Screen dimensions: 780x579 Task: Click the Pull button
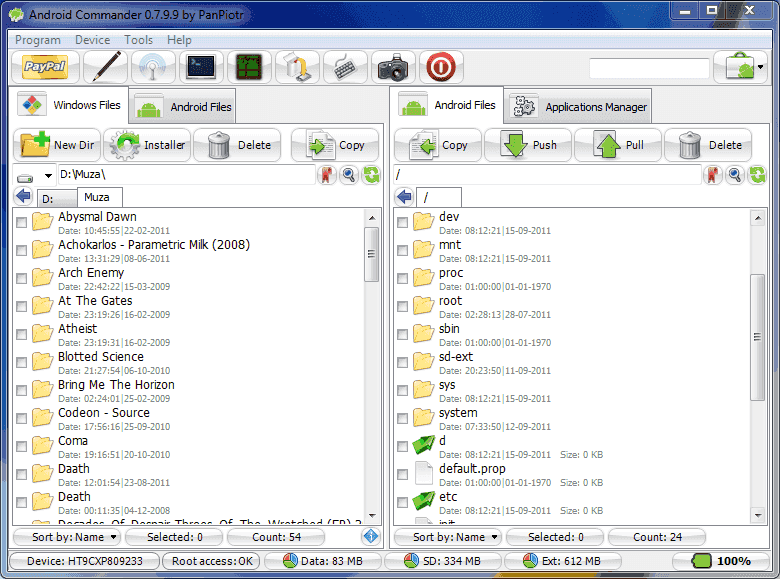618,145
